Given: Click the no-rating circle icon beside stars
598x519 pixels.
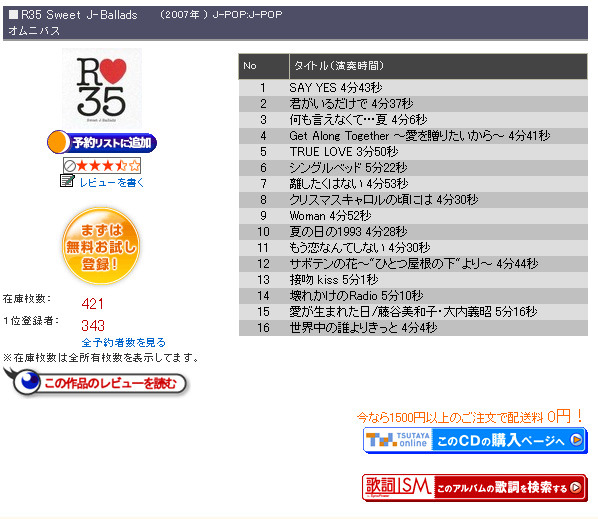Looking at the screenshot, I should pos(70,166).
